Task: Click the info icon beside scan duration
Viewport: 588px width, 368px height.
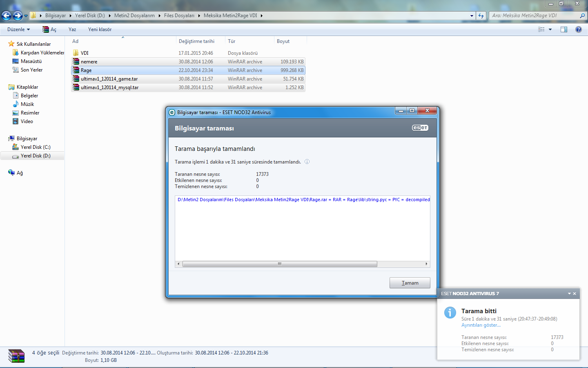Action: point(307,162)
